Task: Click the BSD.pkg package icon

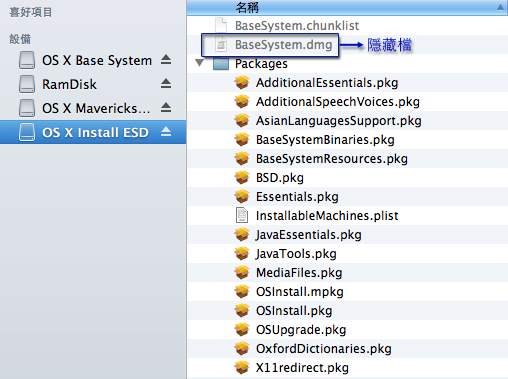Action: coord(242,177)
